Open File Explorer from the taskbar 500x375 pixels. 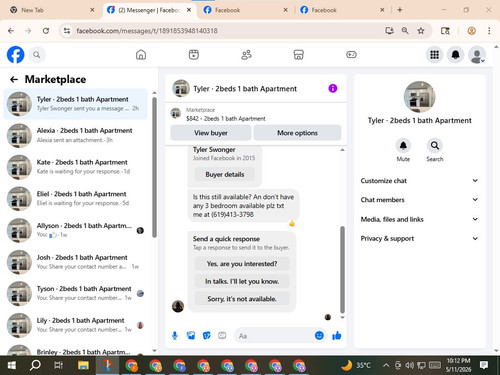[x=83, y=366]
